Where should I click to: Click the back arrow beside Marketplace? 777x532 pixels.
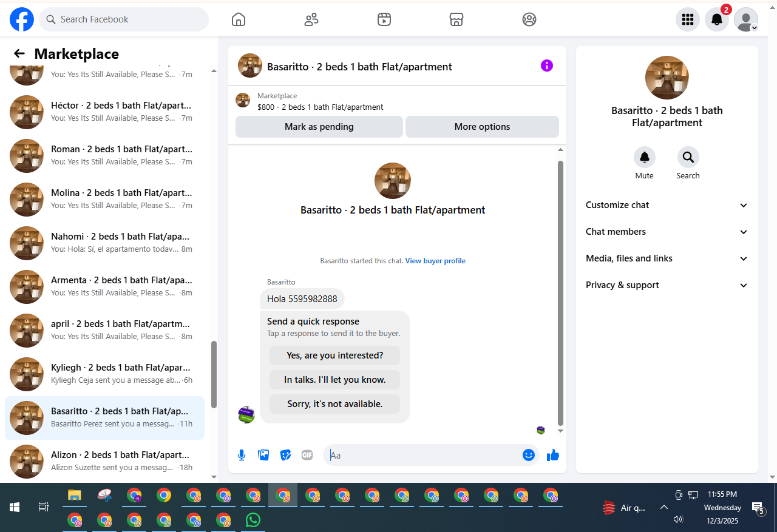[19, 54]
